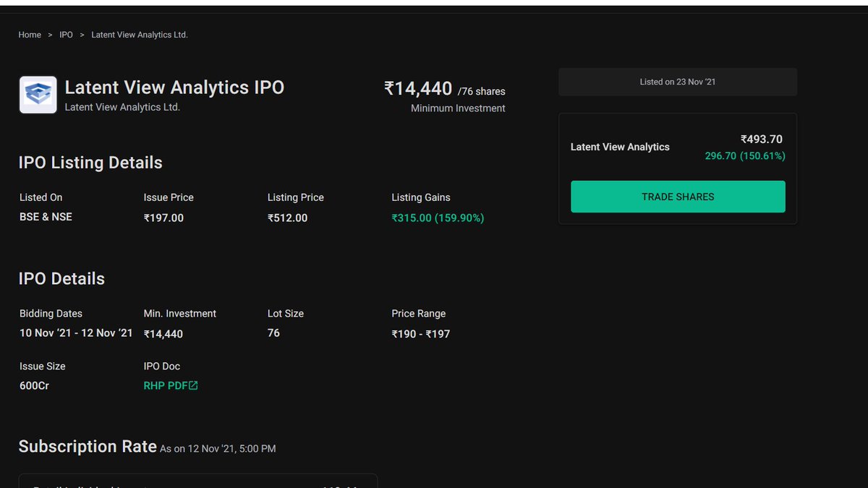Screen dimensions: 868x488
Task: Click the Issue Size label
Action: click(42, 367)
